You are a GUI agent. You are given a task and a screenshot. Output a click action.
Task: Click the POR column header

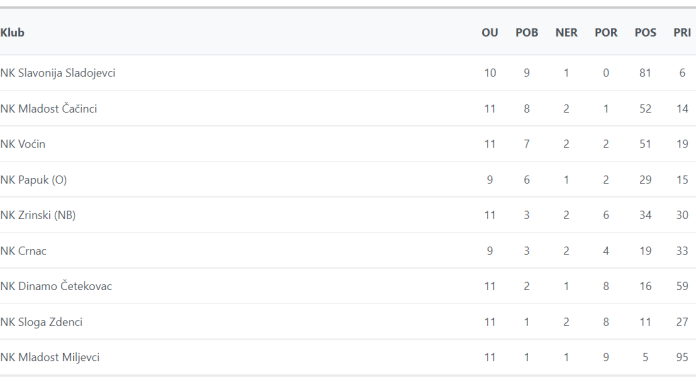606,32
